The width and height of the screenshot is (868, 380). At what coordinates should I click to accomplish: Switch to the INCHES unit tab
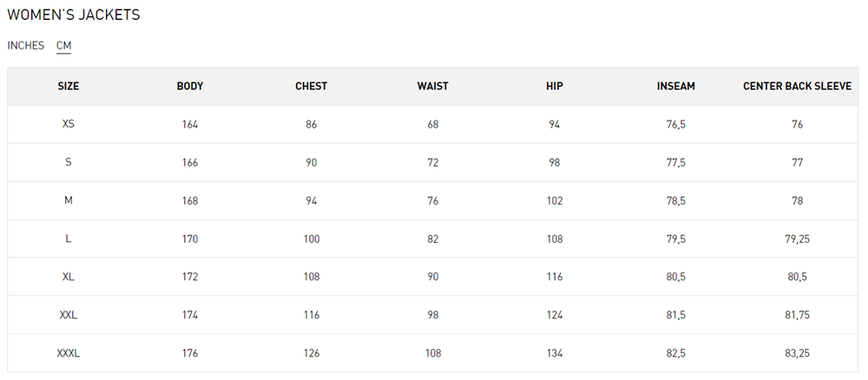coord(25,45)
